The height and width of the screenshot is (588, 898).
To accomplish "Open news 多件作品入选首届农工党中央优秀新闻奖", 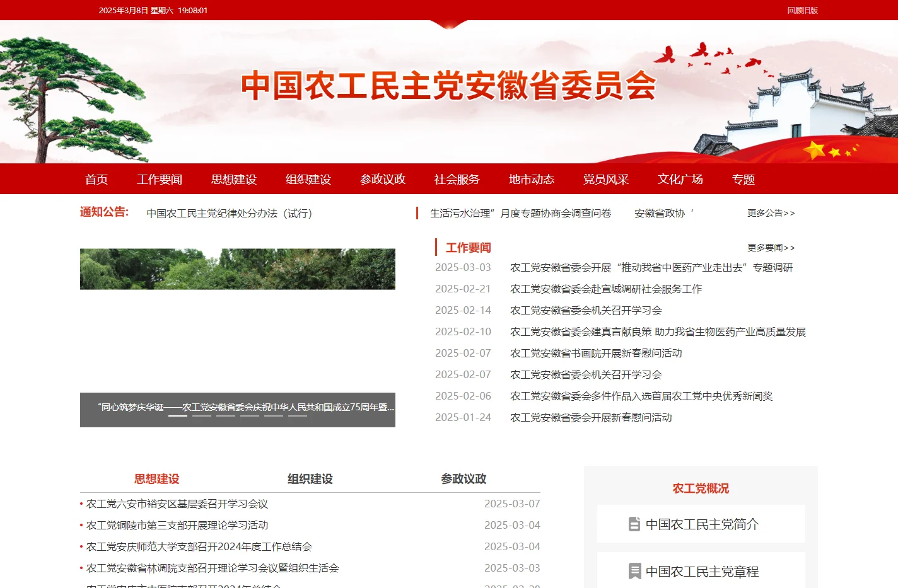I will coord(641,396).
